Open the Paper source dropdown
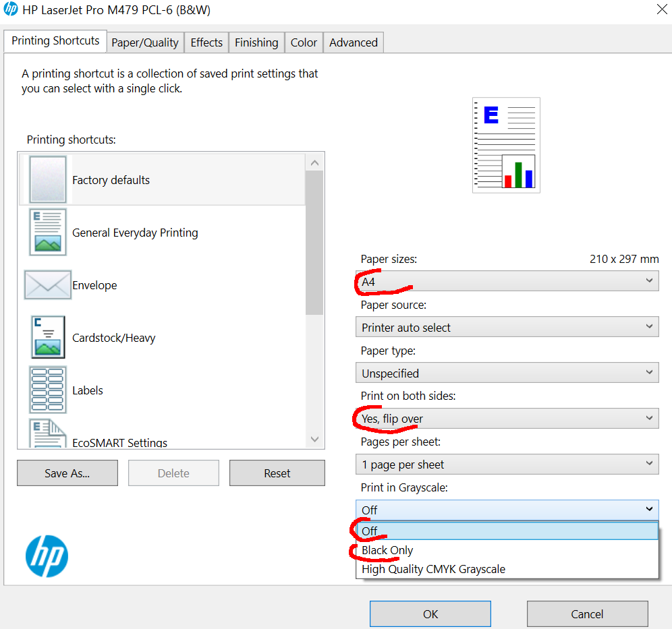Viewport: 672px width, 629px height. tap(507, 327)
